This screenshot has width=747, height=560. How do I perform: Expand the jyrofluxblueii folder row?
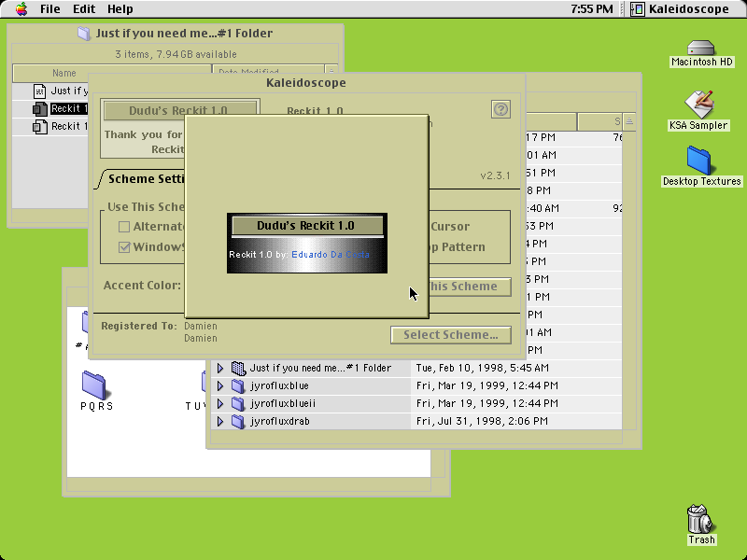(220, 404)
